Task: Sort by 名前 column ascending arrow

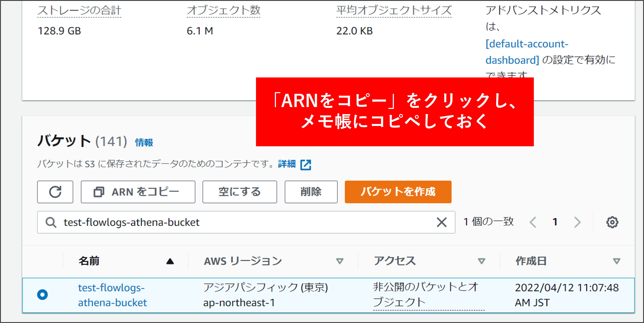Action: point(170,261)
